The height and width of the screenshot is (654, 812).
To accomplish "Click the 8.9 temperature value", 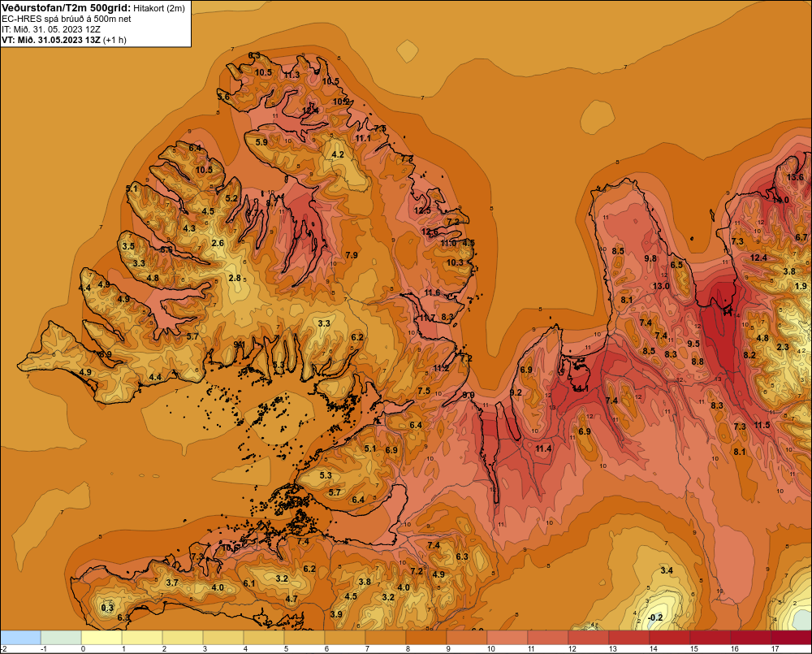I will click(105, 354).
